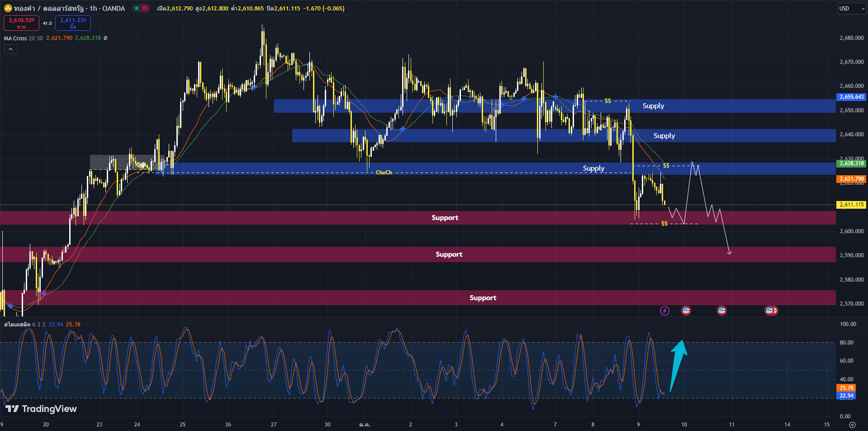868x431 pixels.
Task: Click the spread value 41.0
Action: (47, 23)
